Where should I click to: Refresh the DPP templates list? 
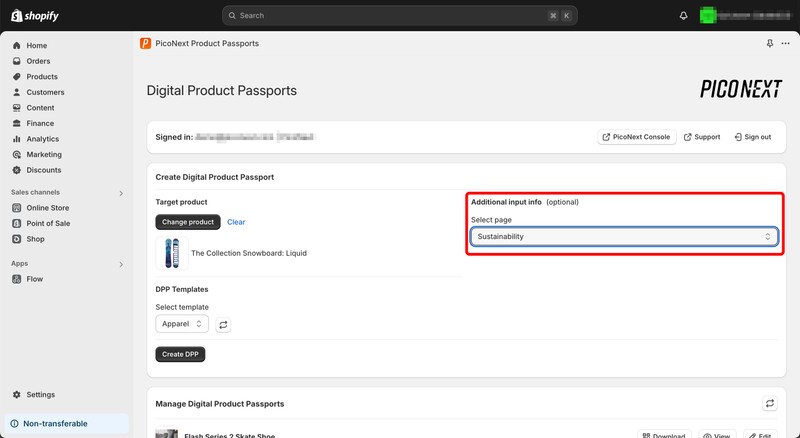[224, 324]
